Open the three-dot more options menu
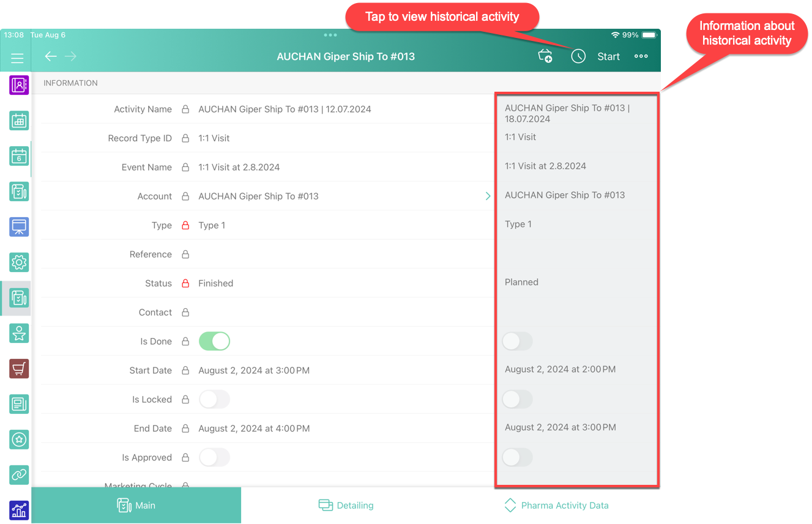The width and height of the screenshot is (812, 524). [641, 56]
